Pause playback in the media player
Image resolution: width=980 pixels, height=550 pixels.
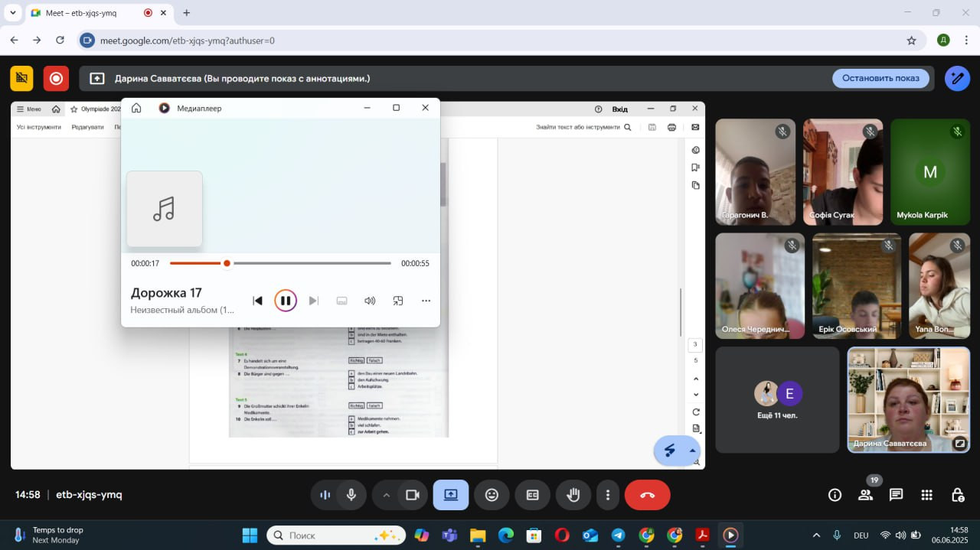coord(285,301)
